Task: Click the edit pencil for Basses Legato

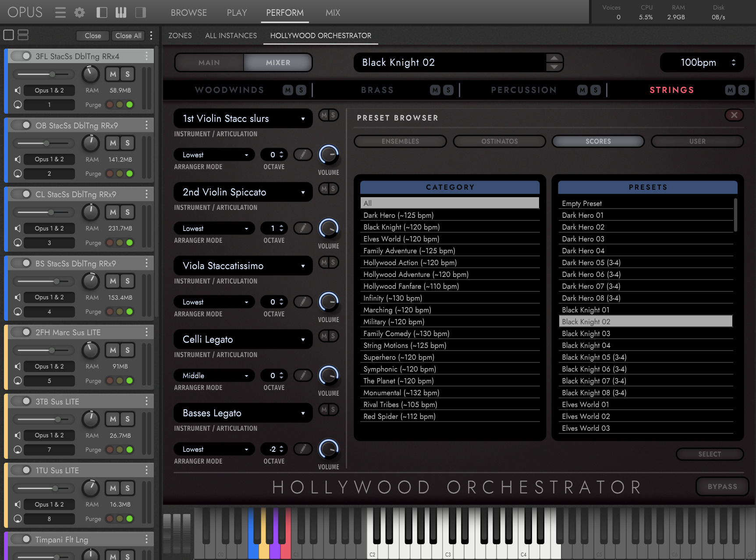Action: [x=303, y=449]
